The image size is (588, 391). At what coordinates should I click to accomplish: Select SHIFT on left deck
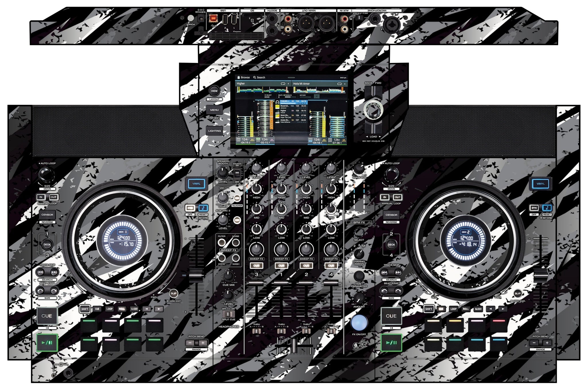(x=85, y=309)
